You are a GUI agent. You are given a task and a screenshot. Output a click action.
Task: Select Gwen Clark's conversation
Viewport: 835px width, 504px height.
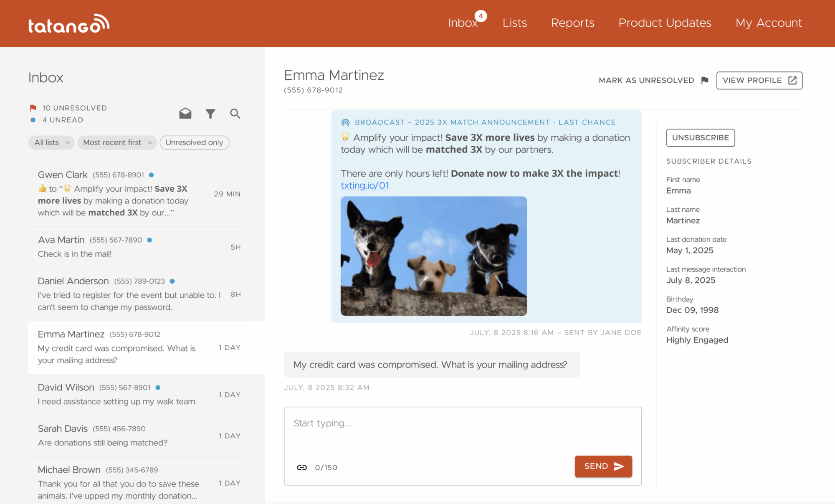[x=138, y=194]
